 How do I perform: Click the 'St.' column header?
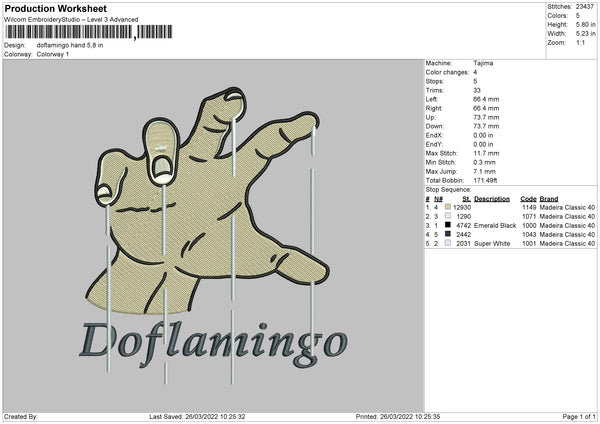tap(466, 199)
